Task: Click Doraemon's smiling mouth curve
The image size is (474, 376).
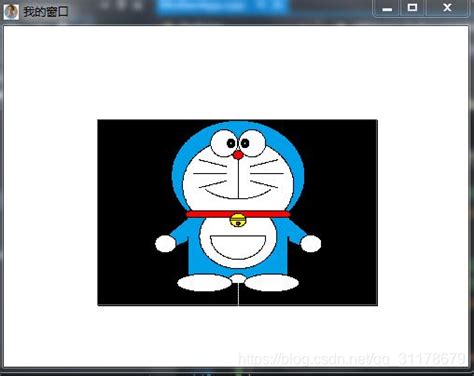Action: click(x=238, y=194)
